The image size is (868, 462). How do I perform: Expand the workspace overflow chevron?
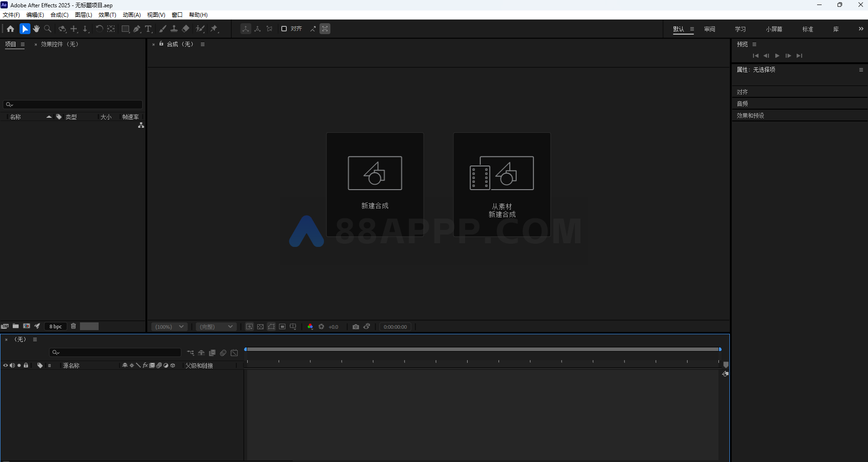861,29
